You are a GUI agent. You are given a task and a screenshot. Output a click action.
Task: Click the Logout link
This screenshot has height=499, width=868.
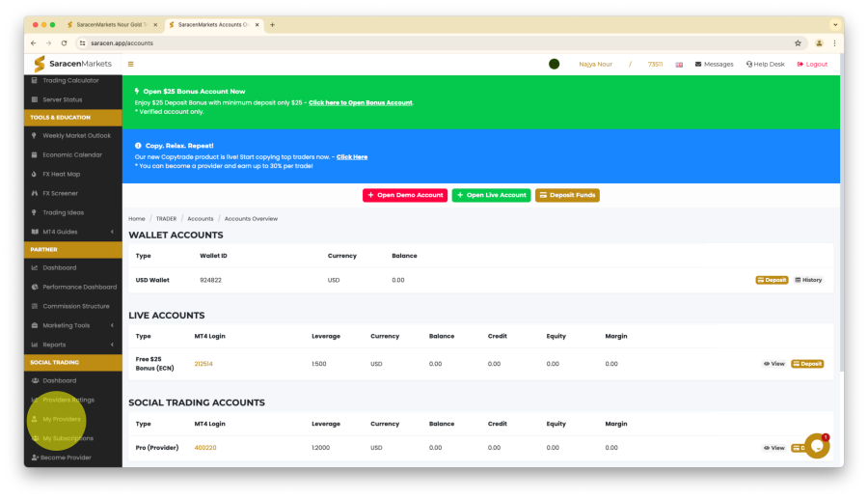pyautogui.click(x=812, y=65)
